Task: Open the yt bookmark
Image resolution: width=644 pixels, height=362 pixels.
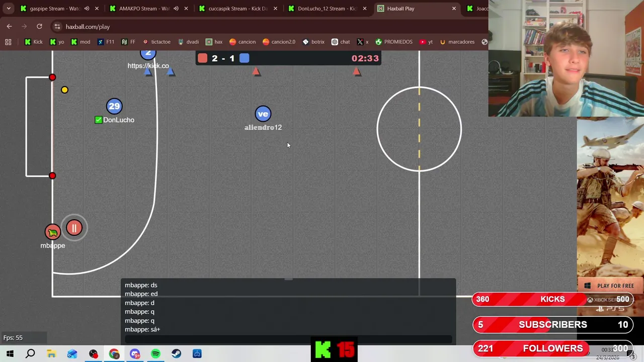Action: 426,42
